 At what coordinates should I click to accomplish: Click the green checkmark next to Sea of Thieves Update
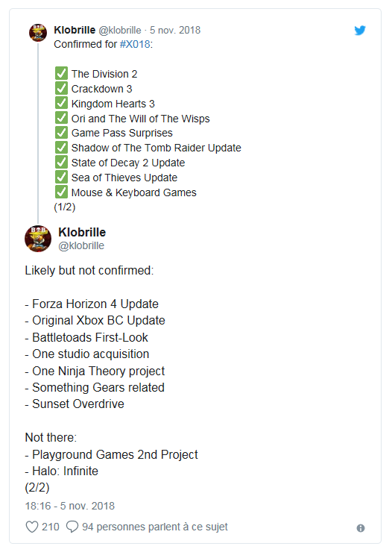click(x=61, y=177)
